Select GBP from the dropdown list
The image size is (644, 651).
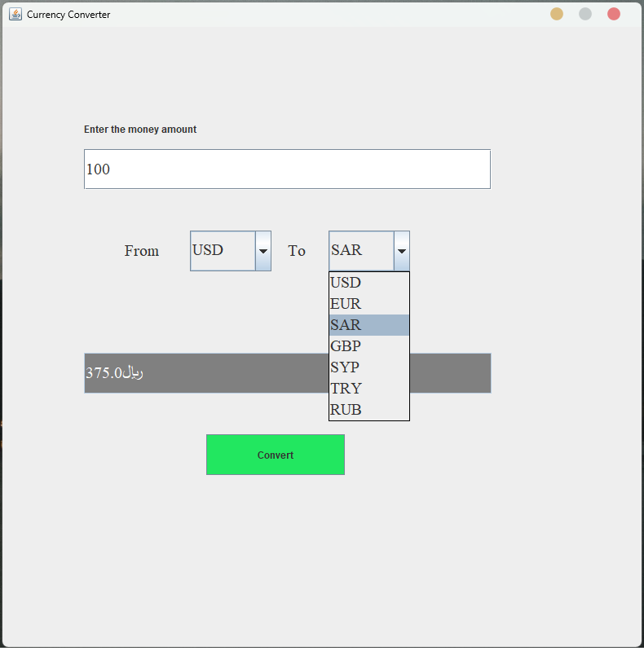368,346
